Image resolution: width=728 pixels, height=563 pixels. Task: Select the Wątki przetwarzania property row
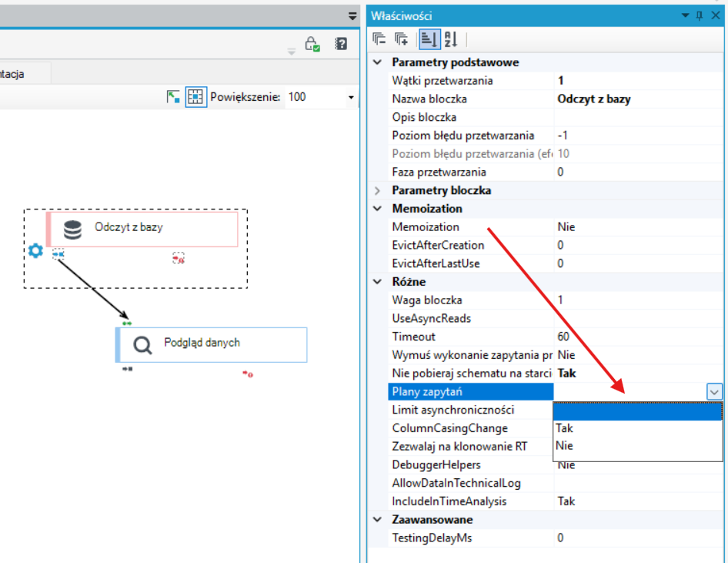(556, 81)
